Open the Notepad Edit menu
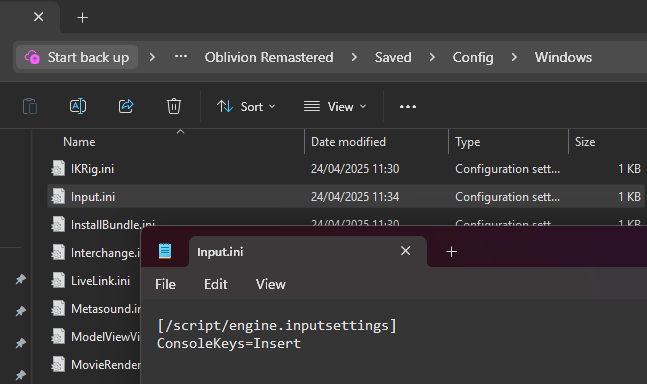The image size is (647, 384). (216, 284)
